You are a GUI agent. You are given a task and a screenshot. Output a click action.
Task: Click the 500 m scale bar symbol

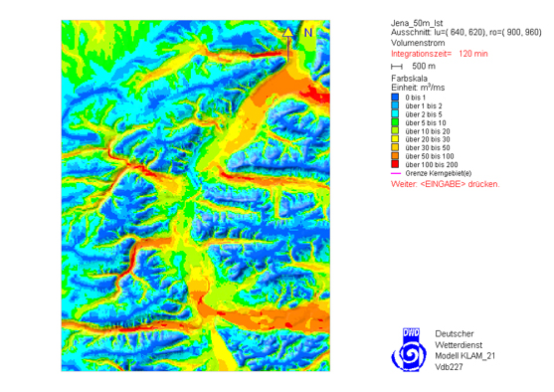click(397, 67)
